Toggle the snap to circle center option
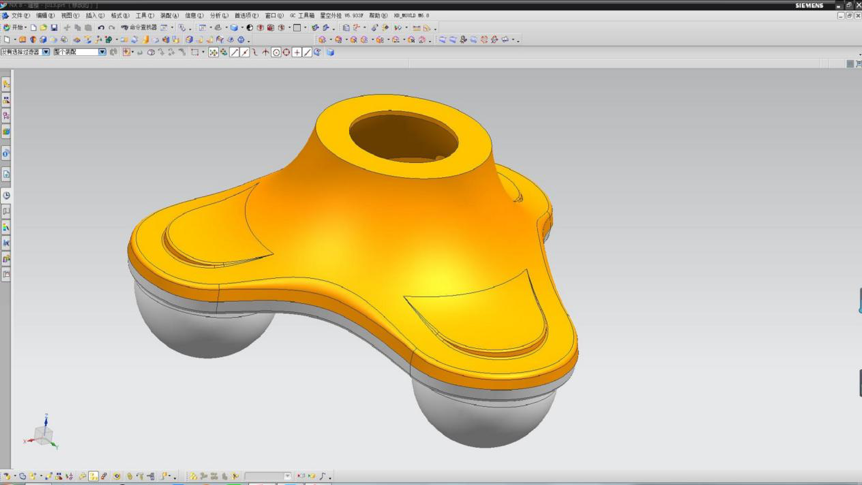Image resolution: width=862 pixels, height=485 pixels. [276, 52]
